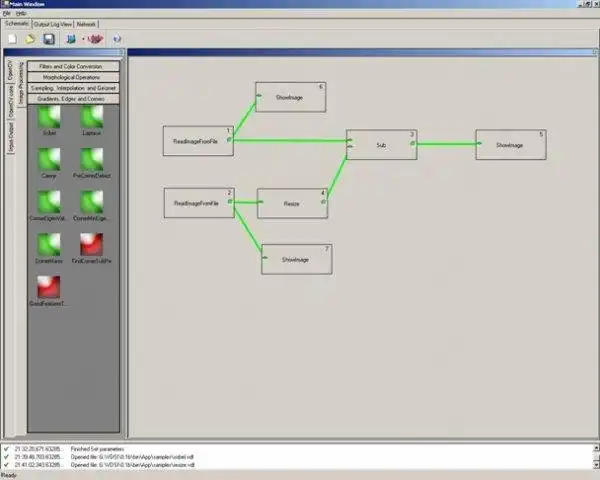Switch to the Network tab
The image size is (600, 480).
point(86,24)
